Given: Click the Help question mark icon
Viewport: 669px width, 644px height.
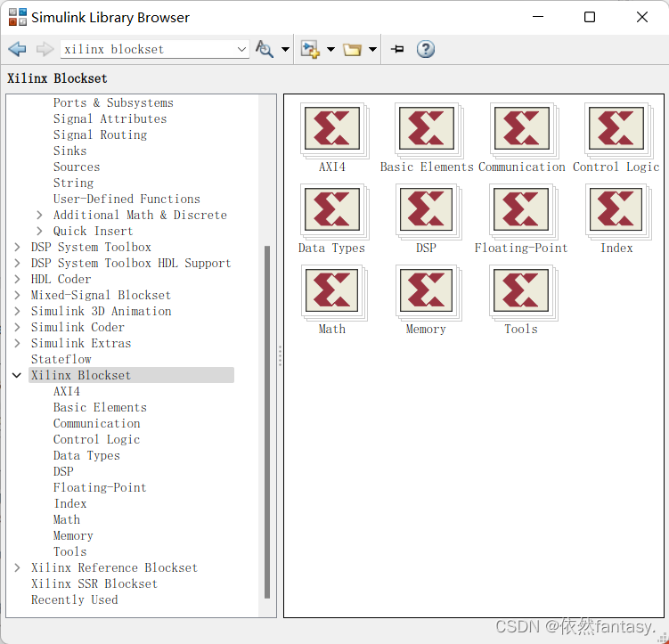Looking at the screenshot, I should 426,49.
